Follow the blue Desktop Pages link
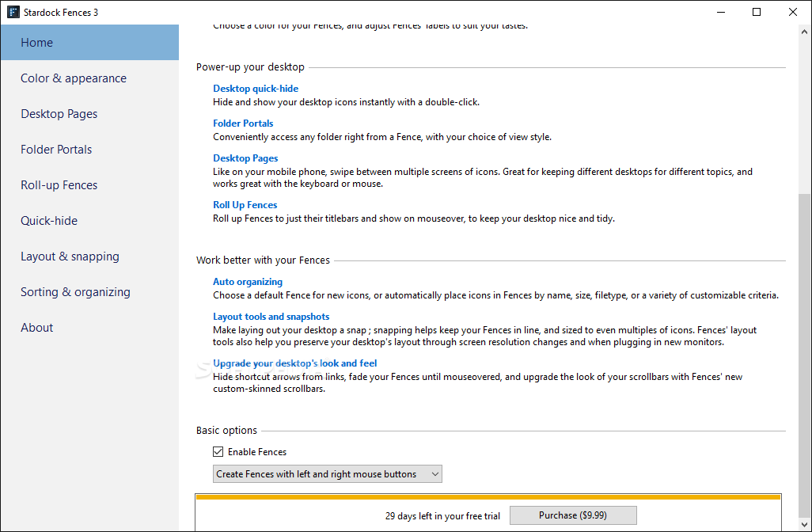 pyautogui.click(x=245, y=158)
